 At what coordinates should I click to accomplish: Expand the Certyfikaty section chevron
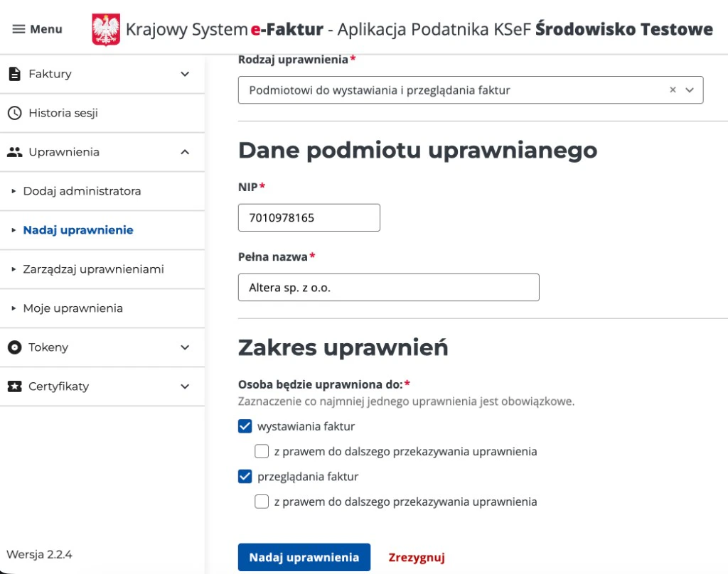coord(185,386)
